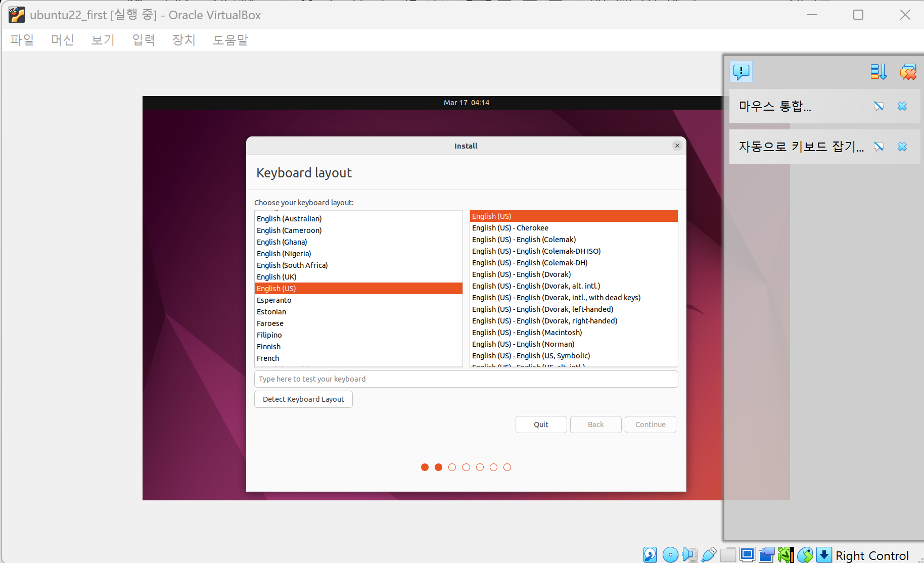
Task: Select English (Australian) layout
Action: [358, 219]
